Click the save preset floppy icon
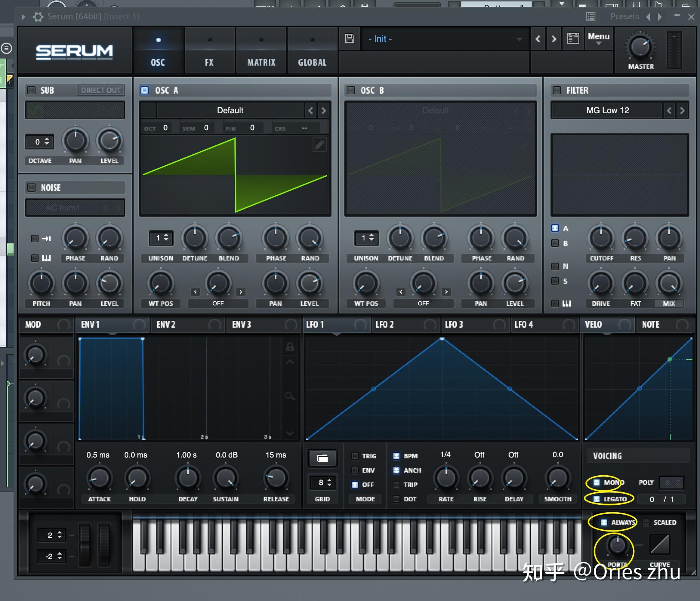This screenshot has width=700, height=601. click(x=349, y=39)
